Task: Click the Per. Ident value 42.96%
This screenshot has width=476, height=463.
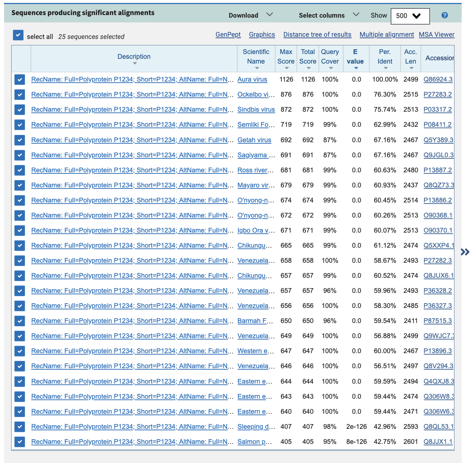Action: pos(385,427)
